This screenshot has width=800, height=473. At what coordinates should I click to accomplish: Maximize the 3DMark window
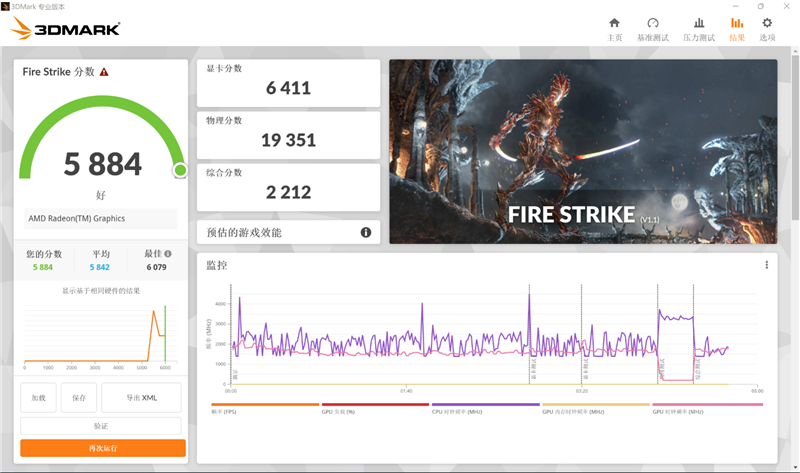(x=761, y=6)
